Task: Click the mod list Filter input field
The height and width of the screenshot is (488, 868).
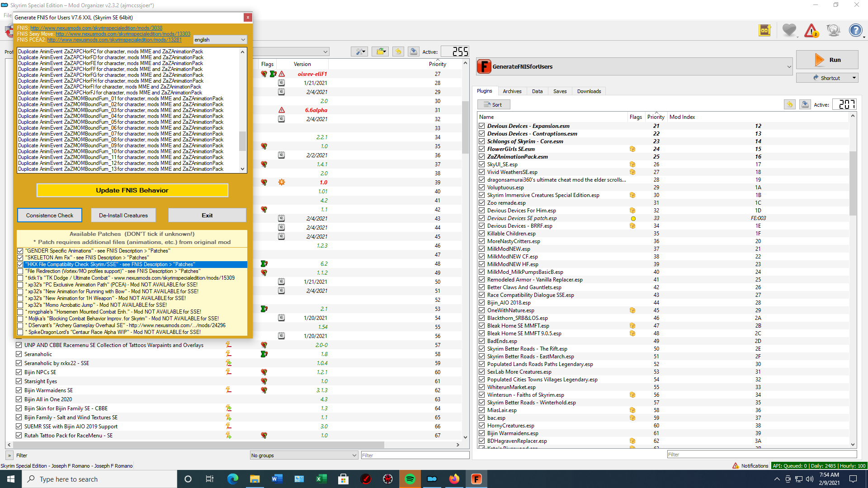Action: tap(415, 455)
